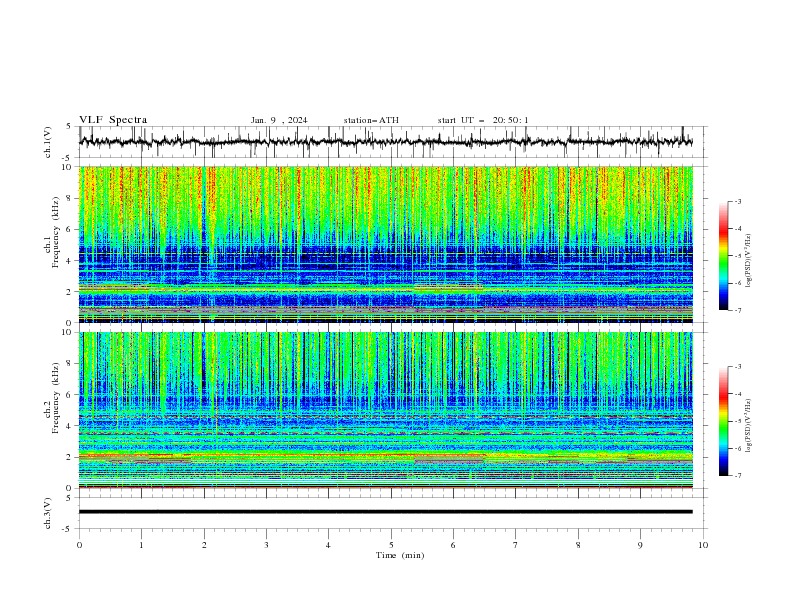Click the 'ch.1(V)' waveform axis label
Image resolution: width=792 pixels, height=612 pixels.
pos(48,142)
